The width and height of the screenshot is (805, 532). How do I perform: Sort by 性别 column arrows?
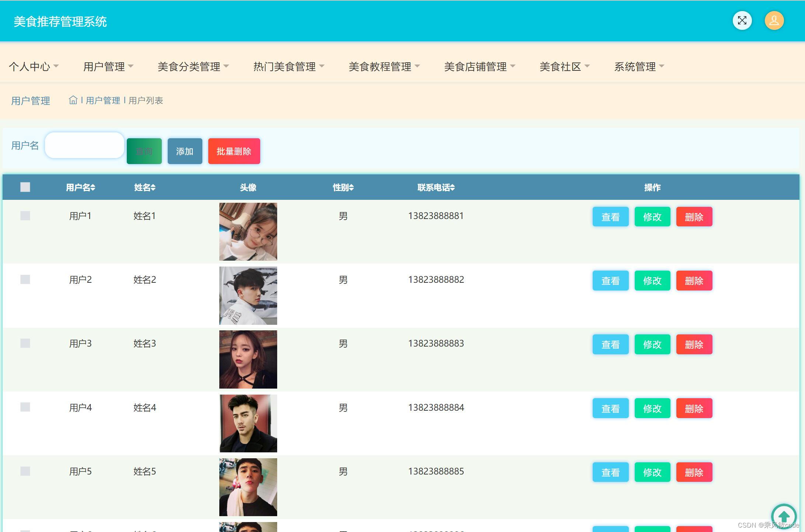point(351,188)
